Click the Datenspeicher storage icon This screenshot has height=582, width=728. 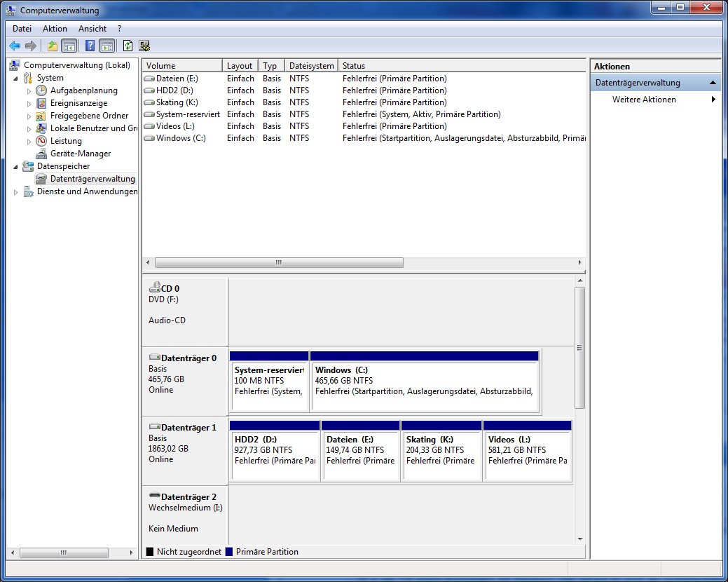pos(28,165)
